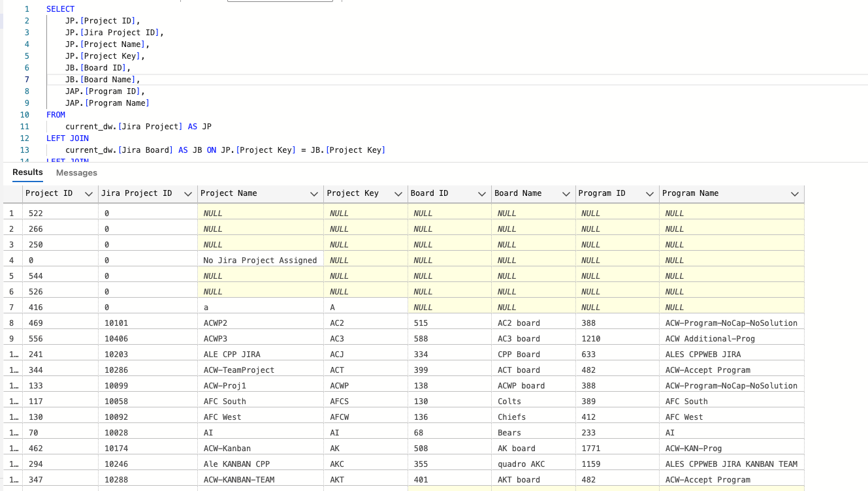Click Project Key cell AKC
868x491 pixels.
[366, 464]
